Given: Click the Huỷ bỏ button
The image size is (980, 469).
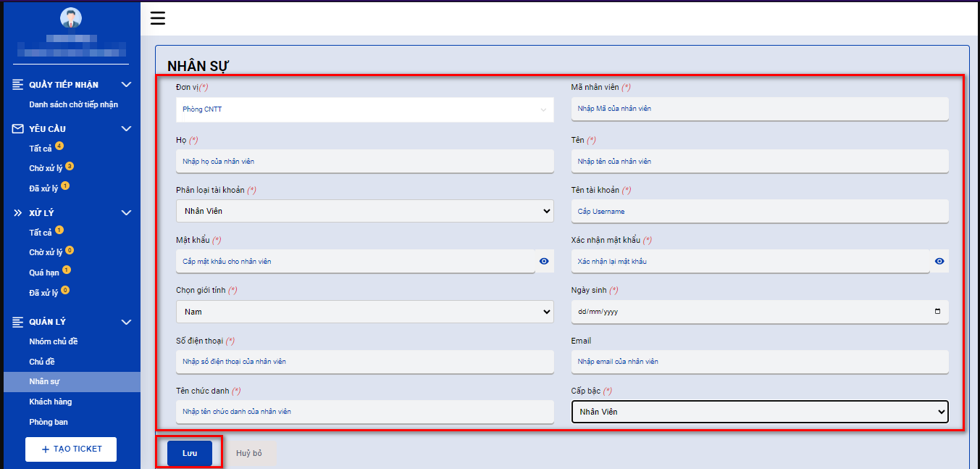Looking at the screenshot, I should pyautogui.click(x=249, y=453).
